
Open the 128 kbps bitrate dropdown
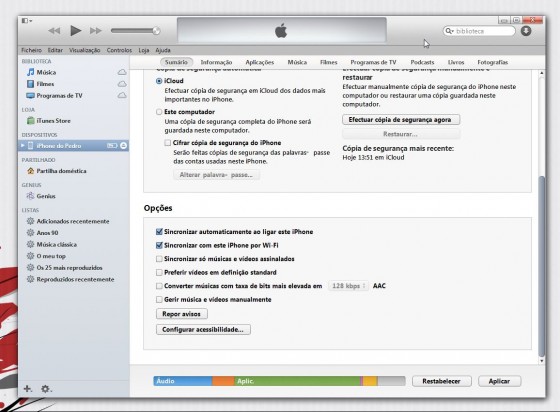(x=348, y=286)
